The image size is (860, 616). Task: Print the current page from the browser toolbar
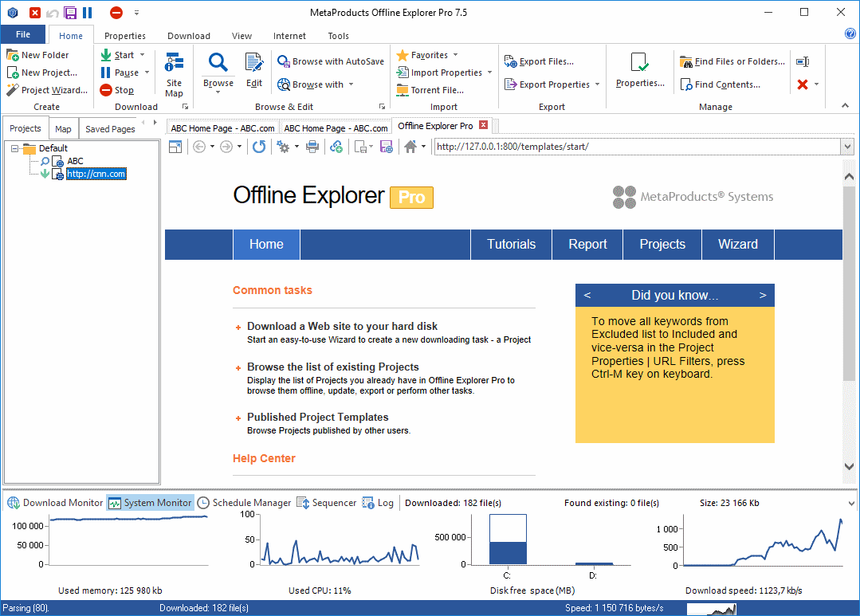pos(310,146)
